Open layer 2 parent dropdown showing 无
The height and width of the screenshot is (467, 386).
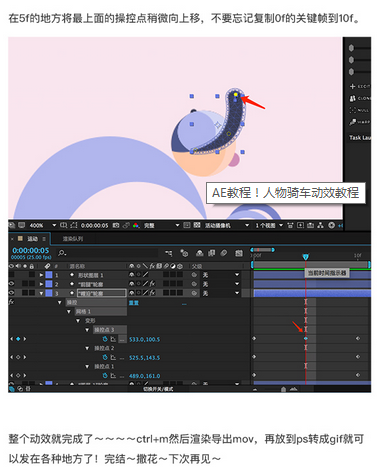pyautogui.click(x=221, y=284)
